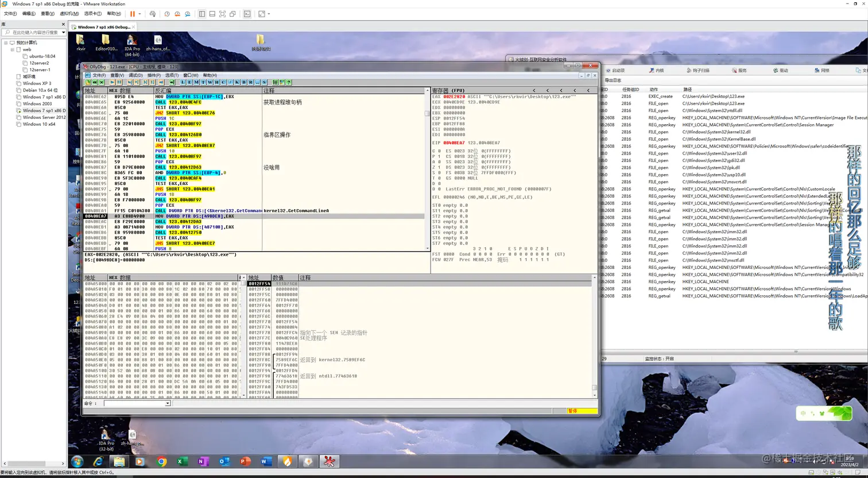Click OllyDbg Step into icon
The image size is (868, 478).
click(x=130, y=82)
